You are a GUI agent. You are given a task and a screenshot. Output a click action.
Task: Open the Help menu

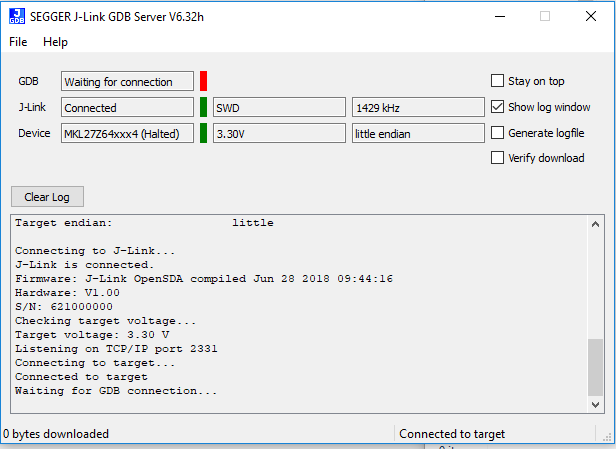coord(55,42)
